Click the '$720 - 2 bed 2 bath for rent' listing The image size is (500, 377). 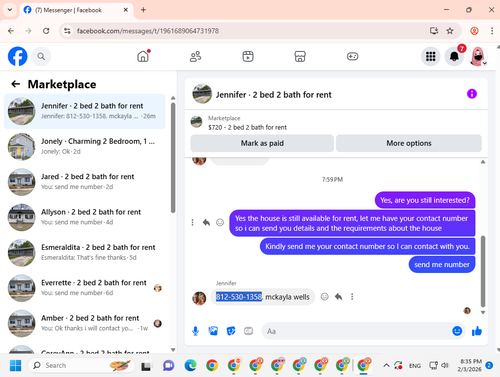click(x=247, y=127)
